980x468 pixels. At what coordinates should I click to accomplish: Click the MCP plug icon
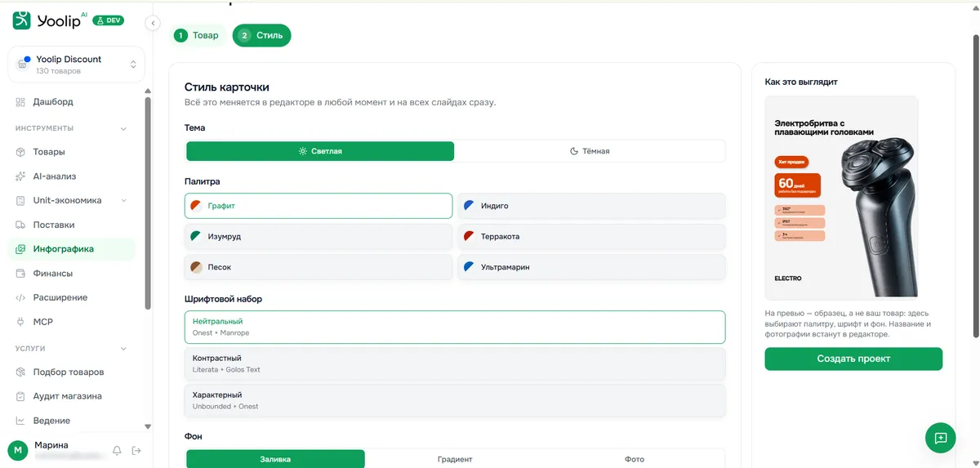21,322
